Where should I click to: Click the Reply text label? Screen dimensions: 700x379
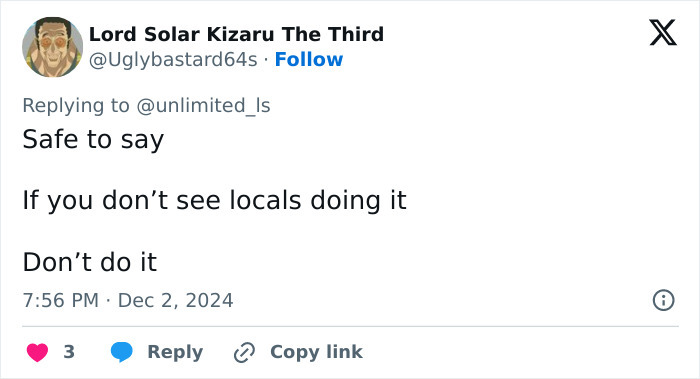pos(175,352)
